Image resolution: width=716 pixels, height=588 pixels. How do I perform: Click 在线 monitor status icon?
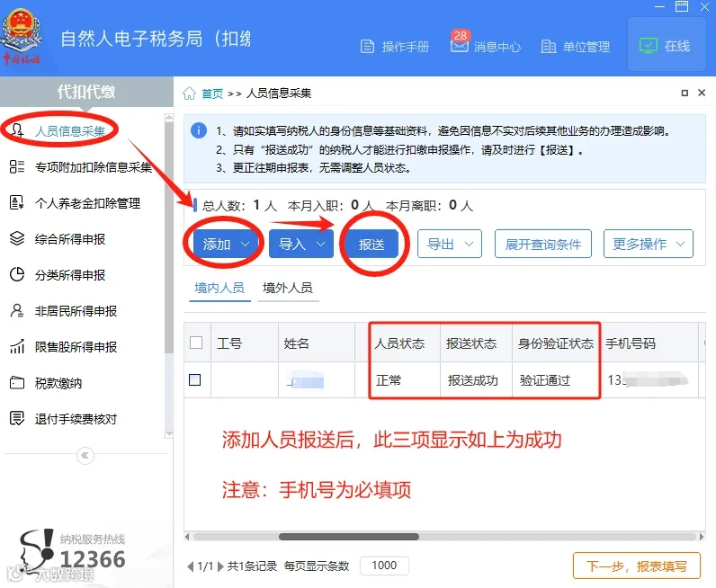(648, 46)
